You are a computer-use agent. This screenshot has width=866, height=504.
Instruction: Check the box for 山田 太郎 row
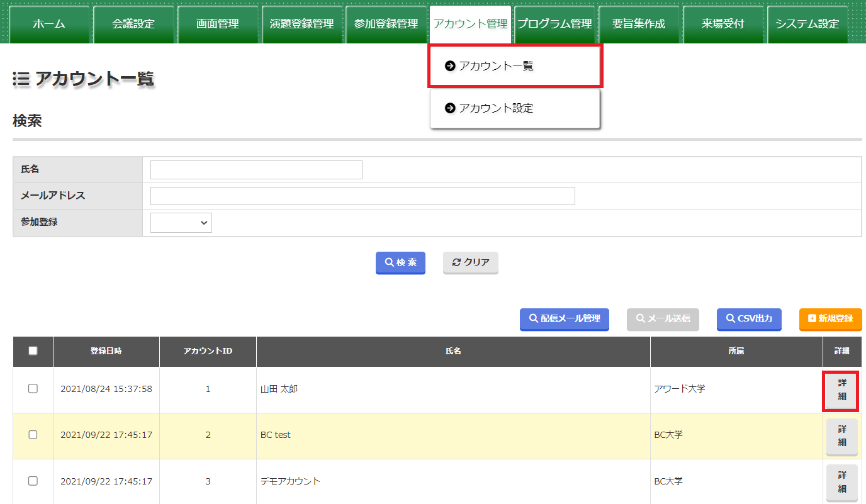coord(33,389)
